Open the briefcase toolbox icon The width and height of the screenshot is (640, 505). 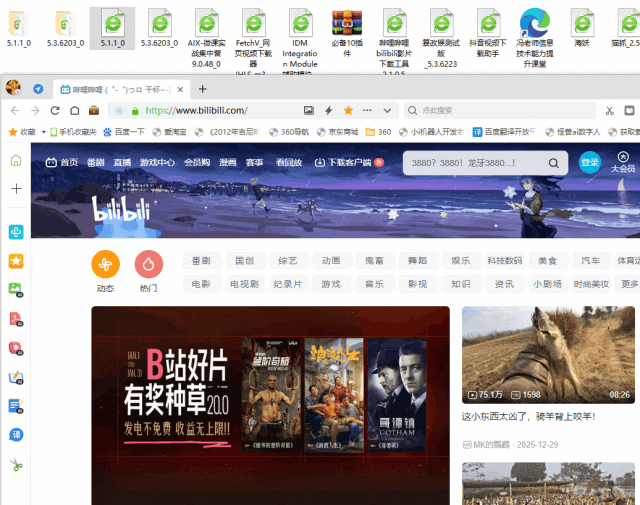point(94,111)
